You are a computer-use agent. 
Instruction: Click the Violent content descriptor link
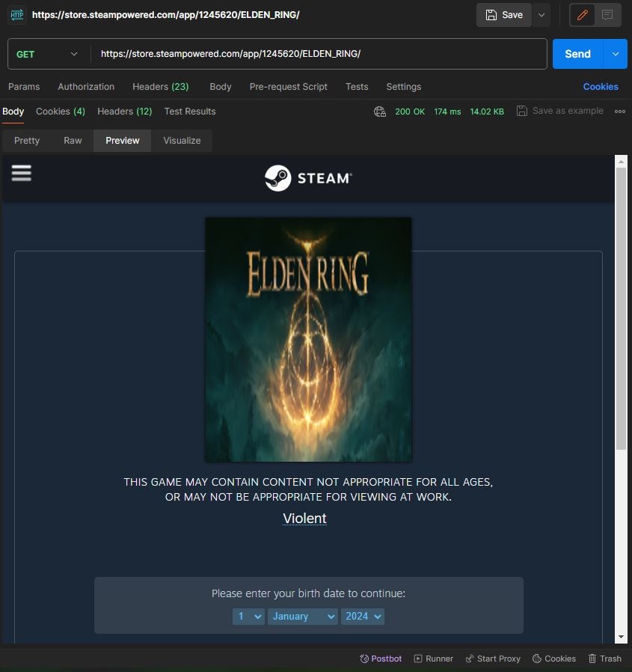coord(304,518)
